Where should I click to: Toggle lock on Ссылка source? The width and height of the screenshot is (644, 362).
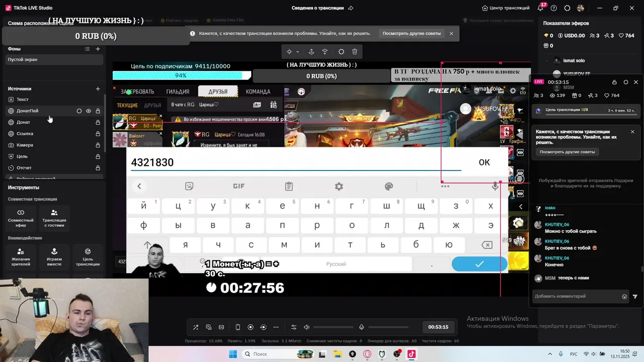(x=98, y=134)
